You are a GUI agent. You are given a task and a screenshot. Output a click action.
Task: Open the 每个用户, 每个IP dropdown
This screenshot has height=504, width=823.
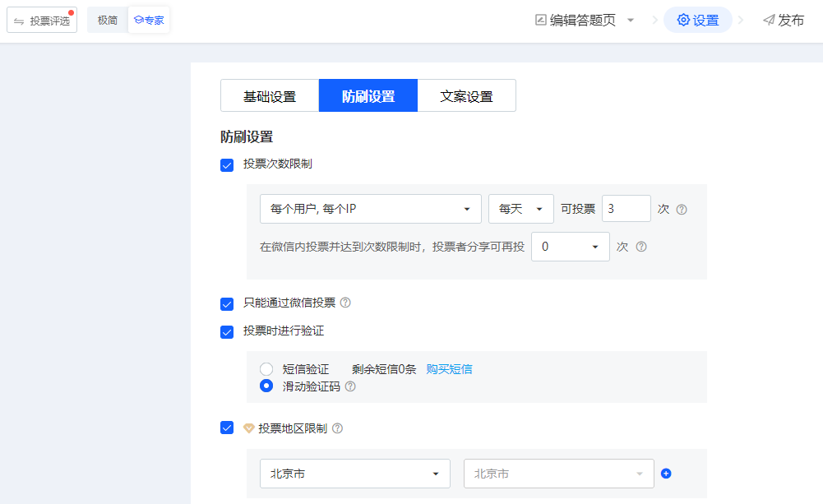(x=370, y=209)
